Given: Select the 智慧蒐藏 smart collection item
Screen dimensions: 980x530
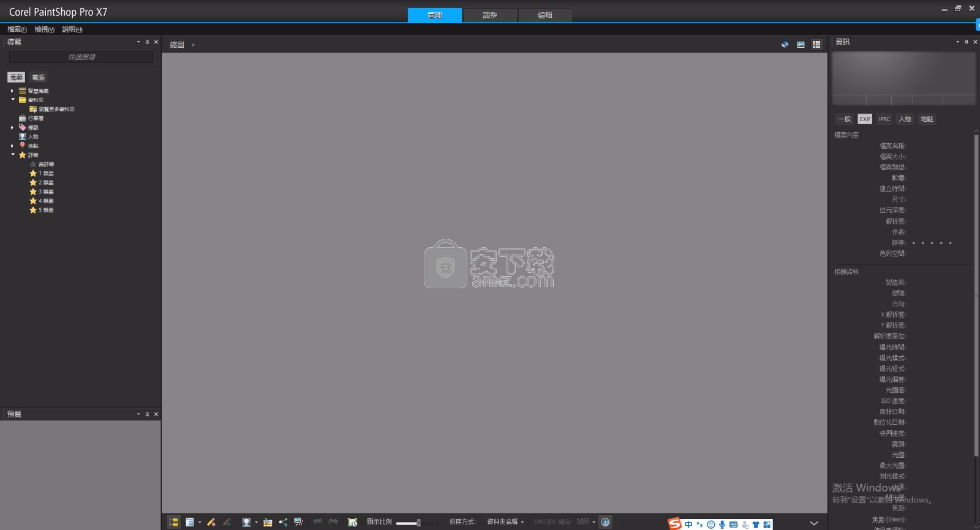Looking at the screenshot, I should pos(38,91).
